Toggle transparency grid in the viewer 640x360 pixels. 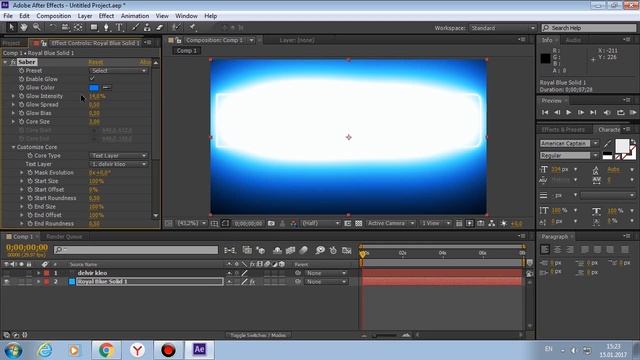(x=358, y=223)
